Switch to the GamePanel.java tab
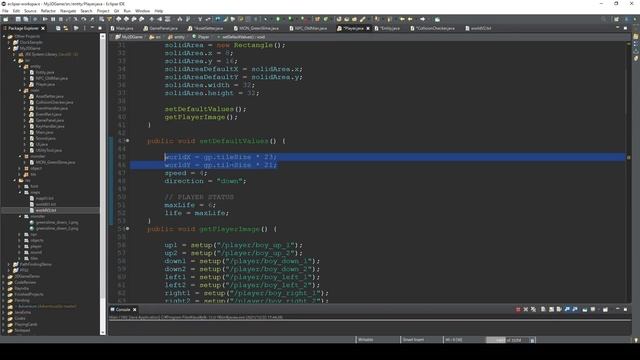Screen dimensions: 640x360 click(x=160, y=28)
